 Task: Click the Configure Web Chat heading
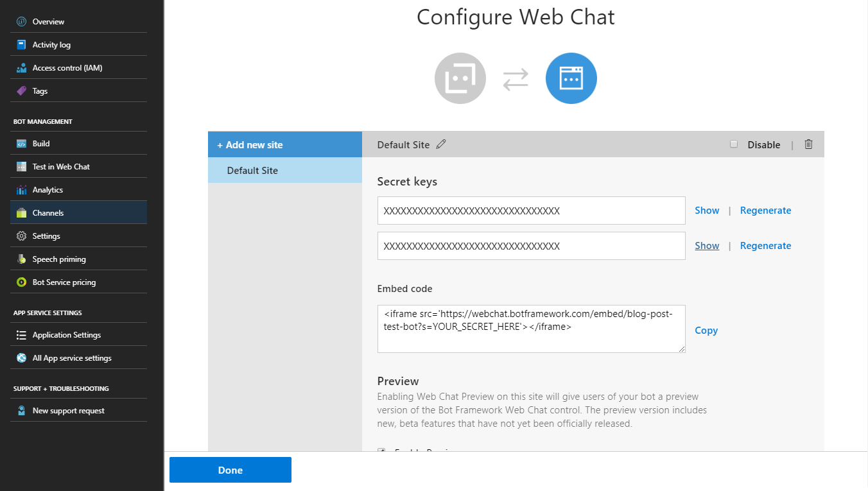[x=516, y=17]
